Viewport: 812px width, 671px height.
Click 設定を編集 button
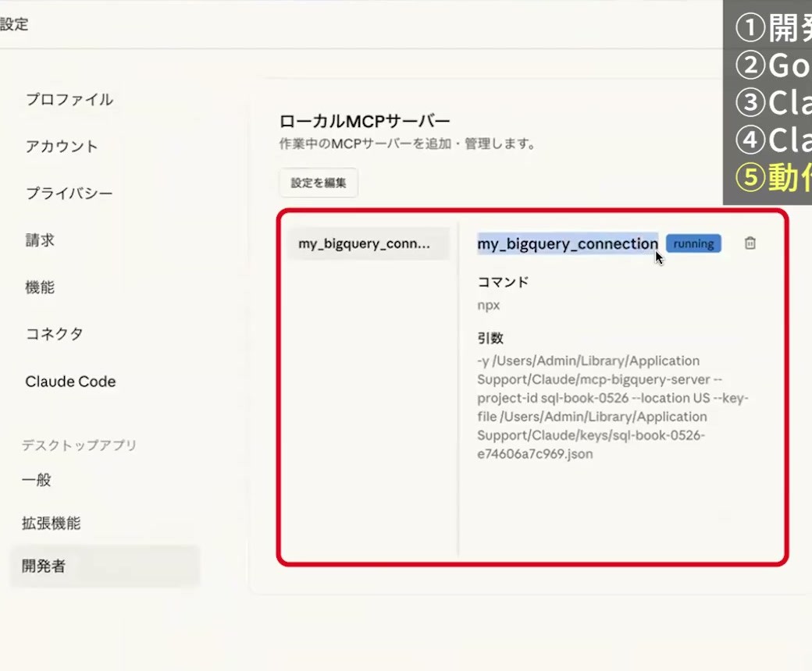tap(319, 183)
